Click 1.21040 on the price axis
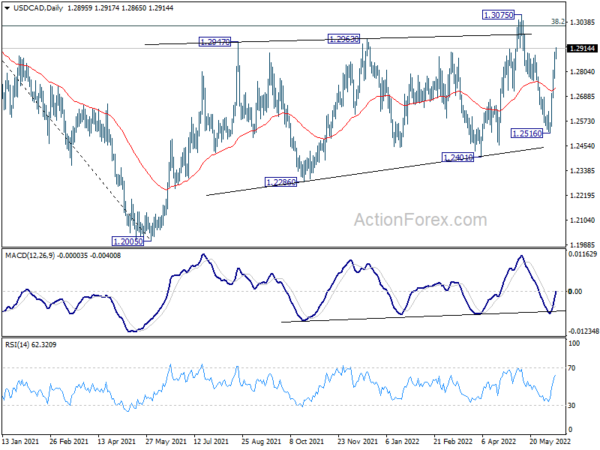Image resolution: width=600 pixels, height=450 pixels. [582, 220]
